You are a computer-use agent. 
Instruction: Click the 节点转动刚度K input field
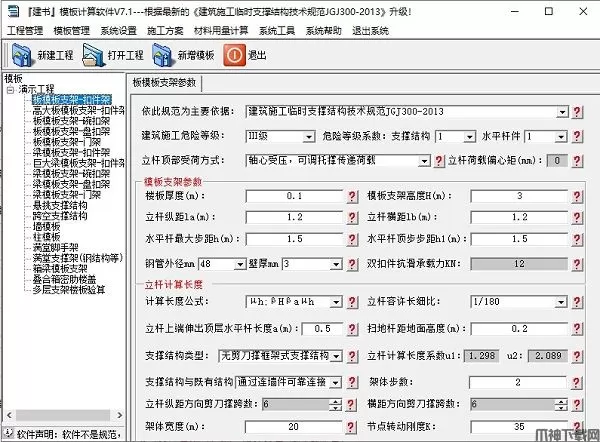pyautogui.click(x=519, y=427)
